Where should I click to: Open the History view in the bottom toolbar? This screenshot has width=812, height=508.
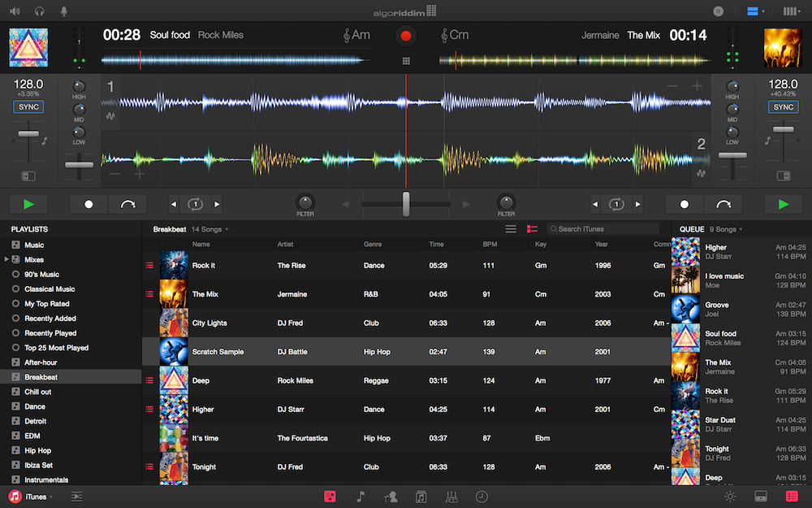[x=481, y=497]
